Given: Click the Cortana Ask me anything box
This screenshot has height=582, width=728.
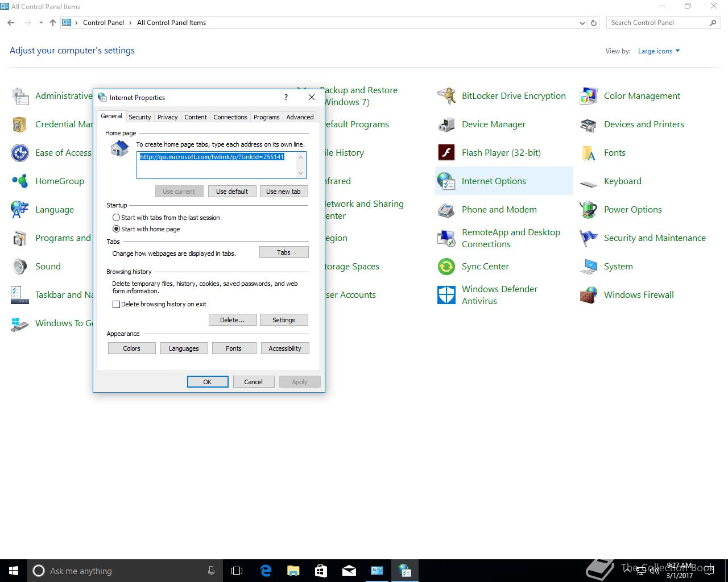Looking at the screenshot, I should coord(126,571).
